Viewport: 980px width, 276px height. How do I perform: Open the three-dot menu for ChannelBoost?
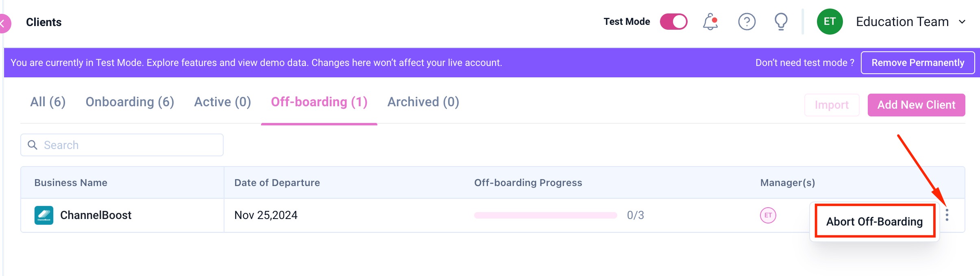coord(947,215)
